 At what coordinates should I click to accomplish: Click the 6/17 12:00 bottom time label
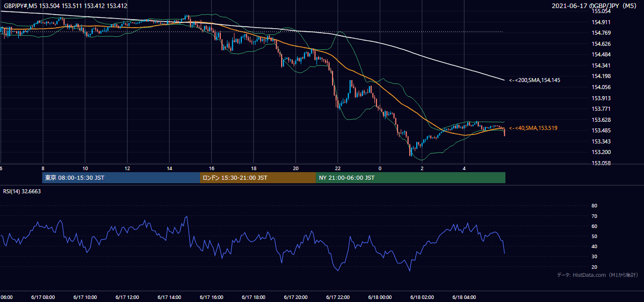[x=126, y=297]
